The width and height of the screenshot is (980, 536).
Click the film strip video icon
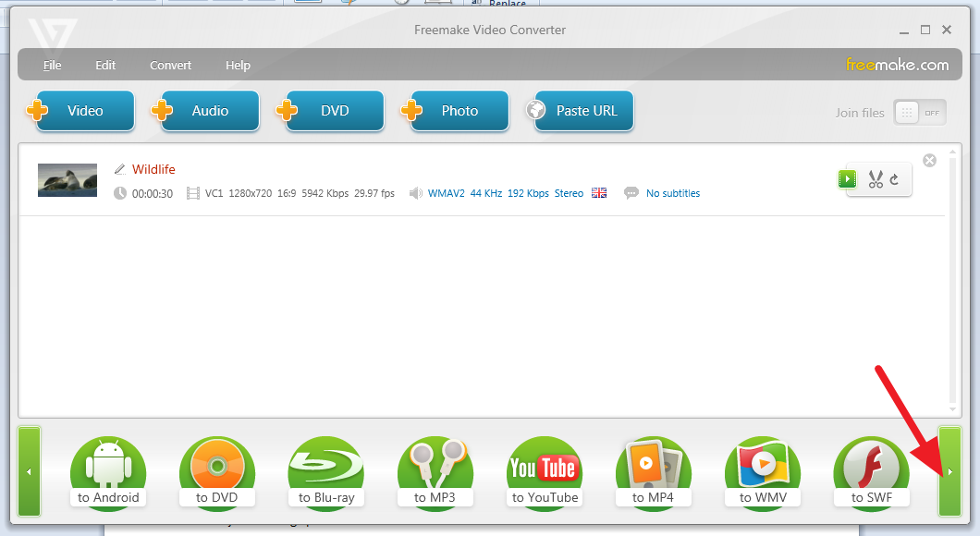[x=193, y=194]
